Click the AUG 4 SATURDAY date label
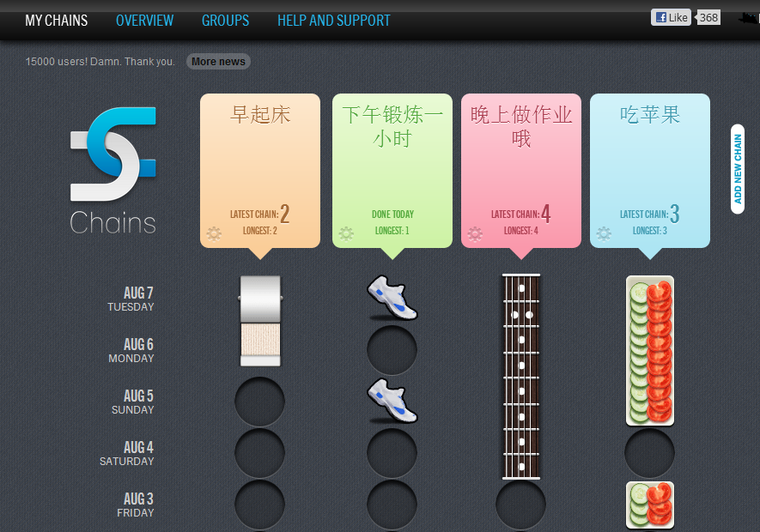The width and height of the screenshot is (760, 532). pyautogui.click(x=127, y=453)
